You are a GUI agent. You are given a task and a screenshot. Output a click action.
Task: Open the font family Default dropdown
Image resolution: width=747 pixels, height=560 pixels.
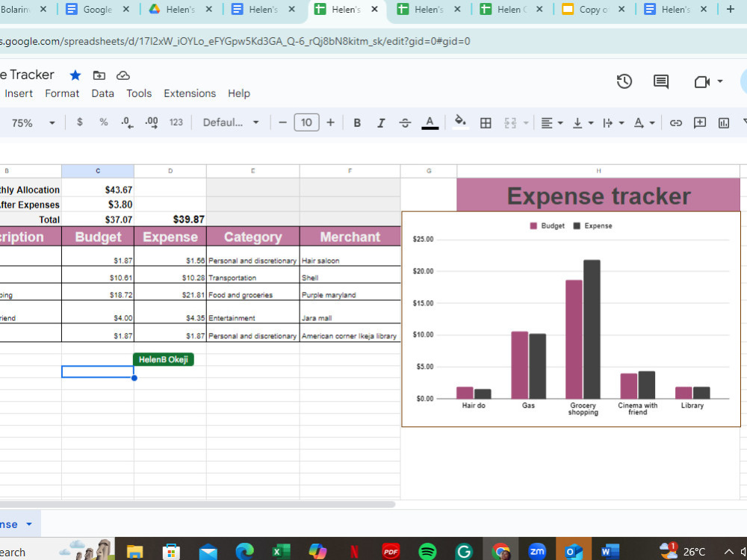[231, 122]
